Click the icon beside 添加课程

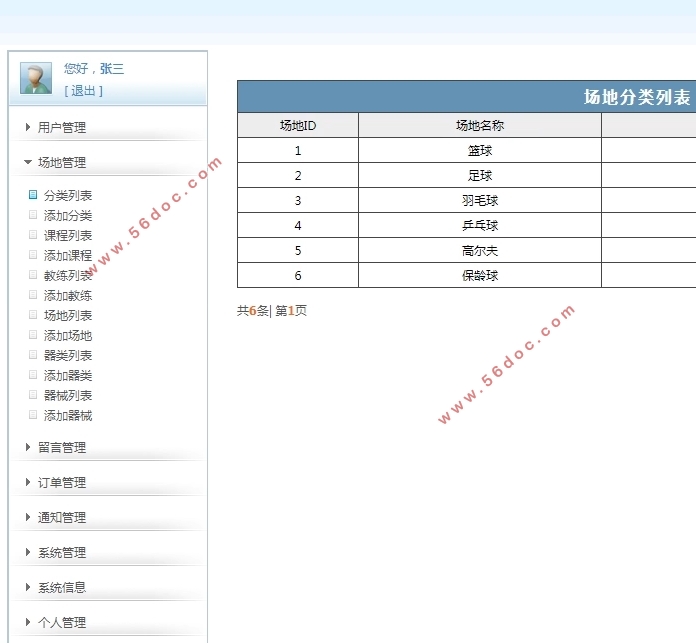[x=33, y=256]
